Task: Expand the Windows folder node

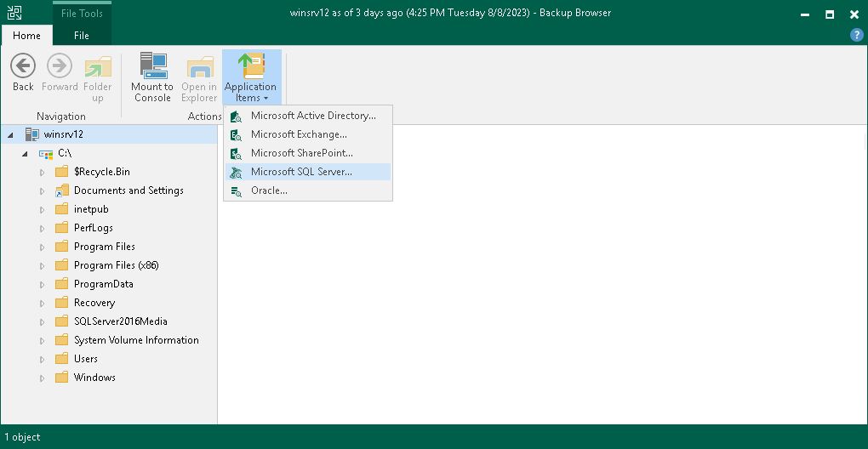Action: [42, 378]
